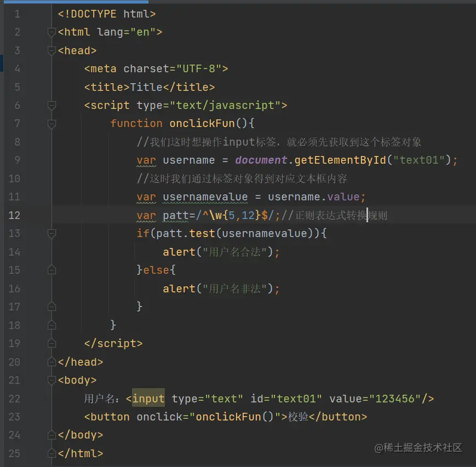Toggle fold marker at closing script tag line 19
476x467 pixels.
[51, 343]
